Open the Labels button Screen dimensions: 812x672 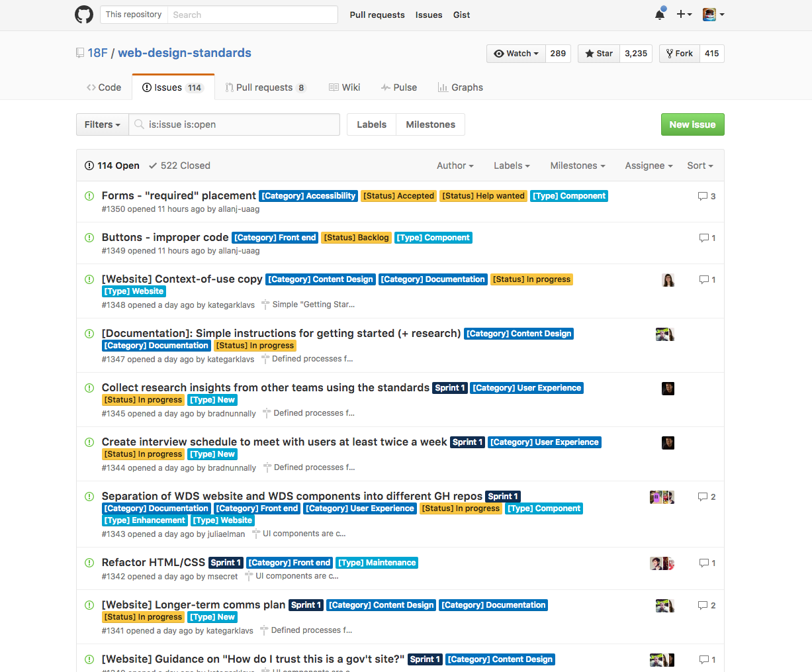pos(371,124)
